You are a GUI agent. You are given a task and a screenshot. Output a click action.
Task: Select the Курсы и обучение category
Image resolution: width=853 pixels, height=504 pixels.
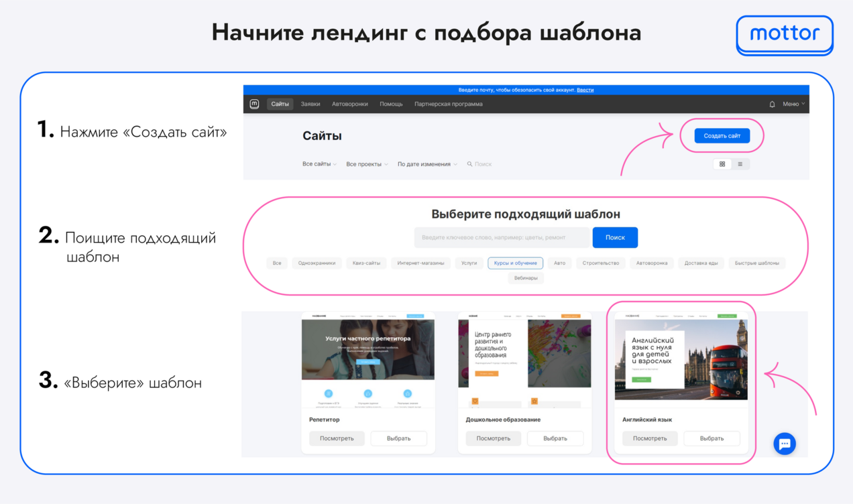[x=516, y=263]
